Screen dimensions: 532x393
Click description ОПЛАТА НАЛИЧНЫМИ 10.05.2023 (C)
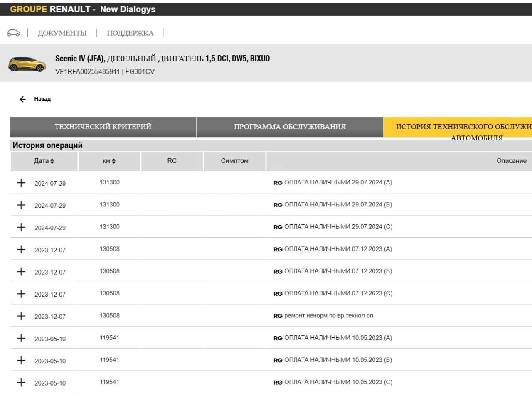[338, 382]
